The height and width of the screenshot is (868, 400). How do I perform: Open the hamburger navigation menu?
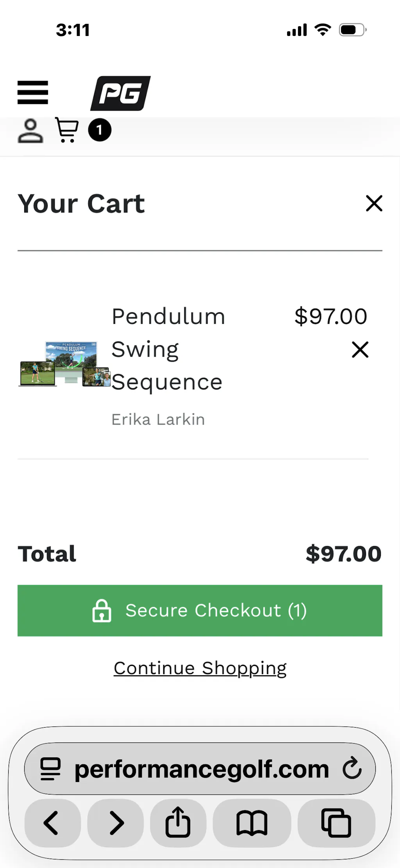33,93
